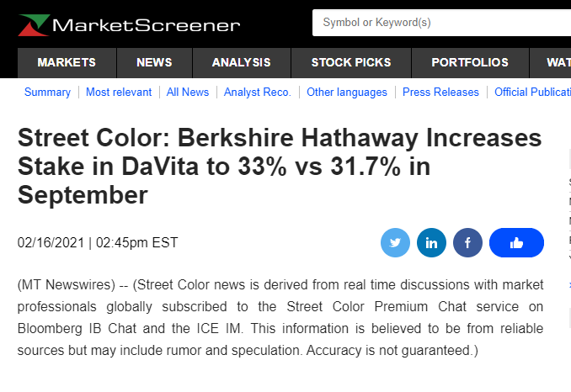Click the article date 02/16/2021
The height and width of the screenshot is (392, 571).
(50, 243)
